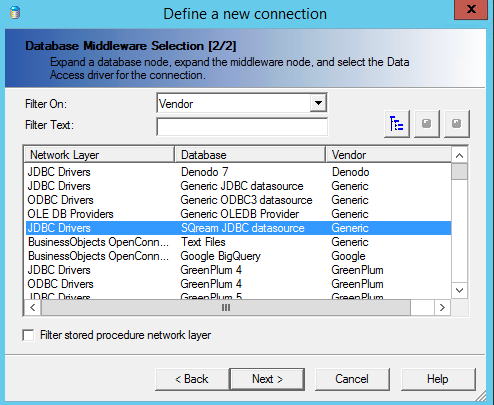Image resolution: width=494 pixels, height=405 pixels.
Task: Open Help for this dialog
Action: point(438,379)
